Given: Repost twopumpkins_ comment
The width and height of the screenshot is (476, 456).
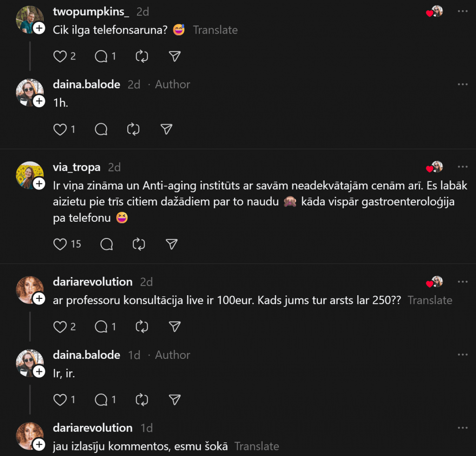Looking at the screenshot, I should tap(142, 56).
